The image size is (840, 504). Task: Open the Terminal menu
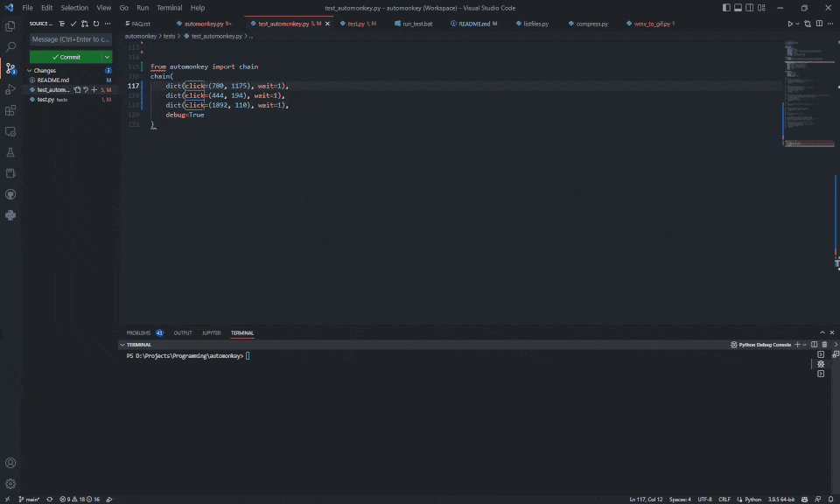pos(170,7)
